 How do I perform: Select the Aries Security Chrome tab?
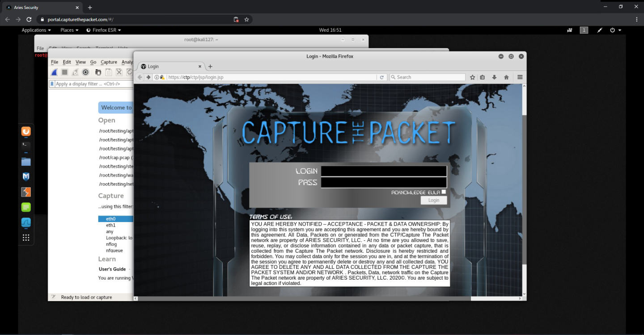42,8
